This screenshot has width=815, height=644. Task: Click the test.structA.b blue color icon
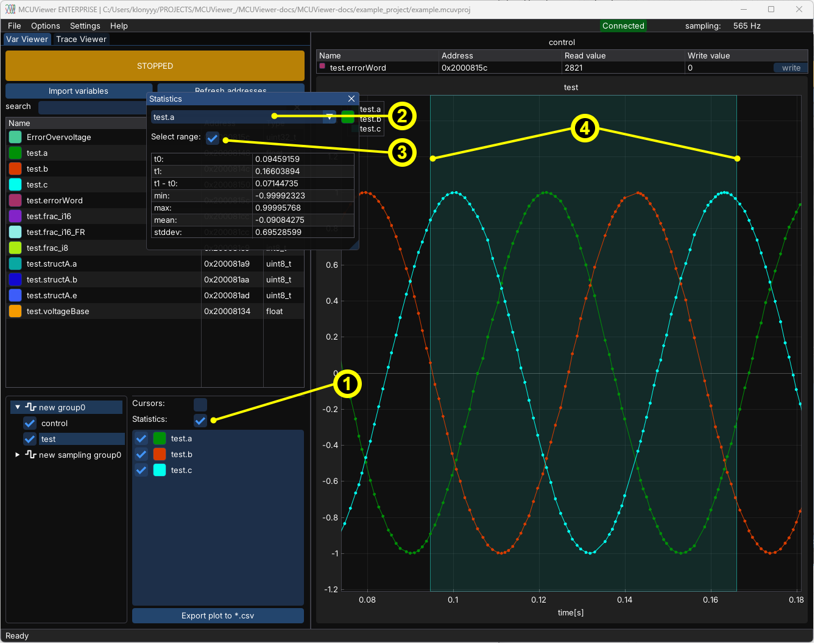coord(15,279)
